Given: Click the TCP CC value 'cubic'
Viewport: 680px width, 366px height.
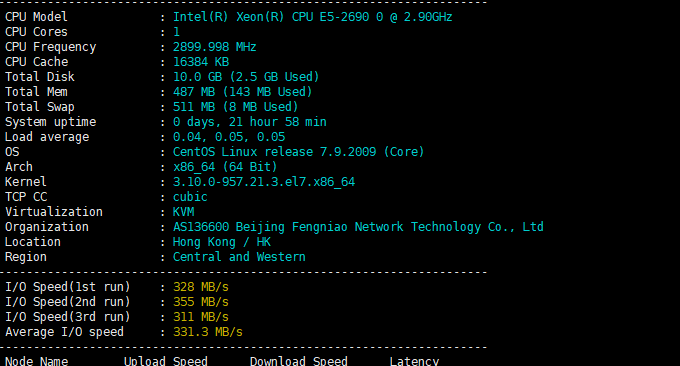Looking at the screenshot, I should pyautogui.click(x=190, y=197).
